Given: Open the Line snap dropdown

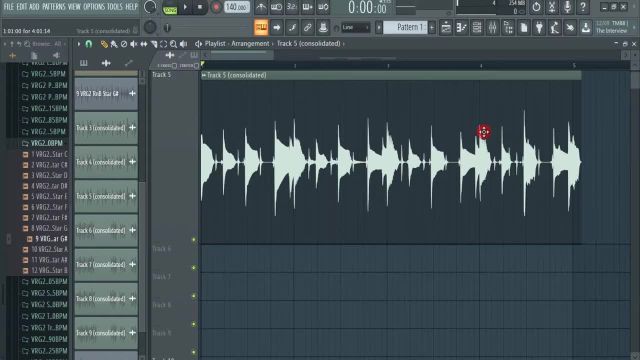Looking at the screenshot, I should click(x=356, y=28).
